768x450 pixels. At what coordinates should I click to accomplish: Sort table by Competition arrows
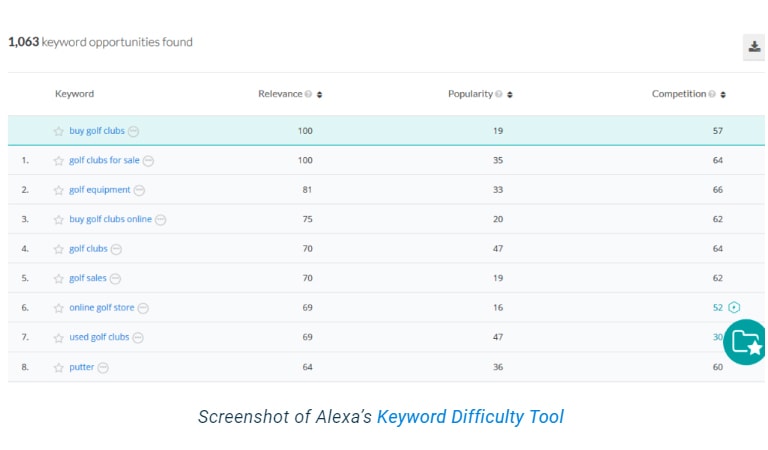[x=723, y=95]
